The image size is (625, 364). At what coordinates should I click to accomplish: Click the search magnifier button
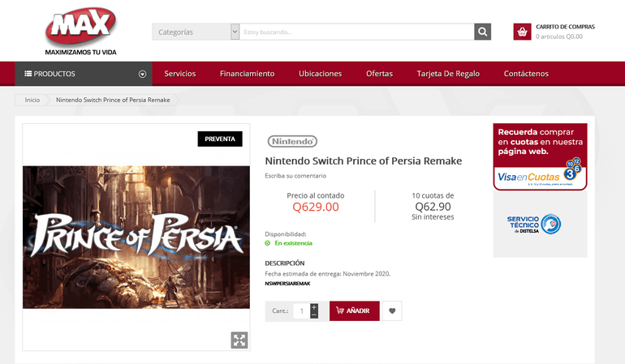[x=483, y=32]
